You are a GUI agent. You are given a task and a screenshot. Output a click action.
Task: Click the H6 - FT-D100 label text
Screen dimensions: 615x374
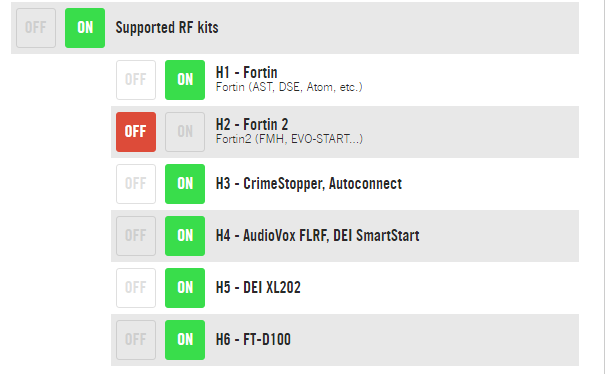[x=253, y=340]
